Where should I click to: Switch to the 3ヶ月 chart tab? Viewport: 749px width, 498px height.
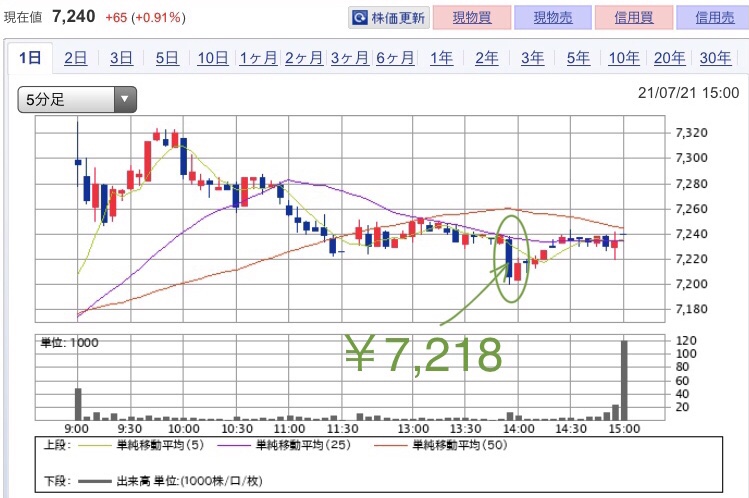click(350, 58)
